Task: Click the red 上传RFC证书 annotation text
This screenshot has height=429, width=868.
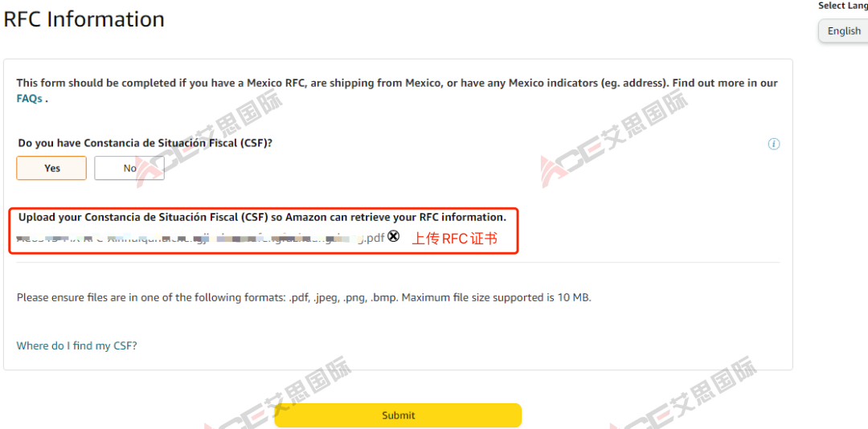Action: tap(455, 238)
